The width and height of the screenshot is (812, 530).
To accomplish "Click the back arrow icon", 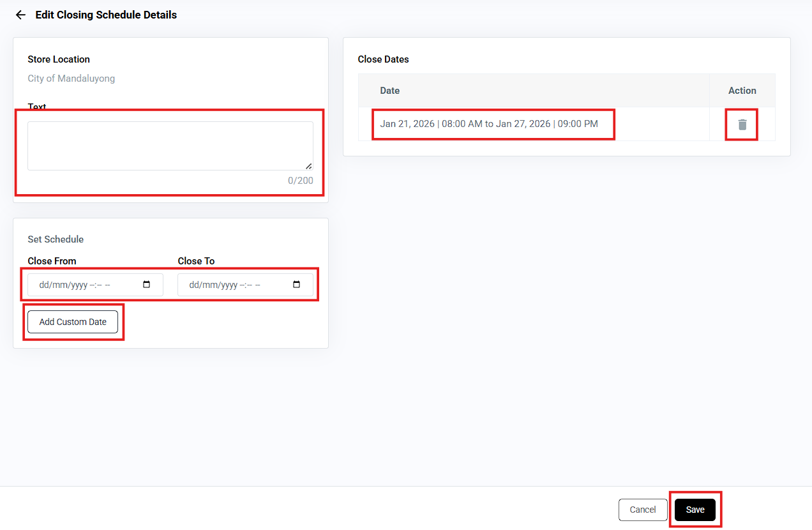I will 20,15.
